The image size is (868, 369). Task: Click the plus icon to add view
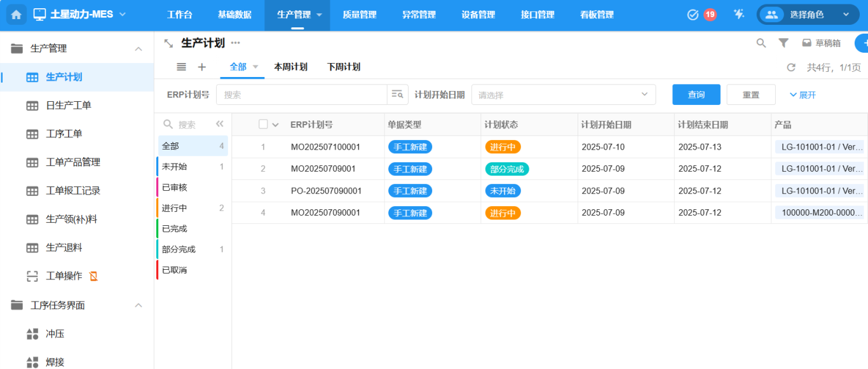pyautogui.click(x=202, y=67)
